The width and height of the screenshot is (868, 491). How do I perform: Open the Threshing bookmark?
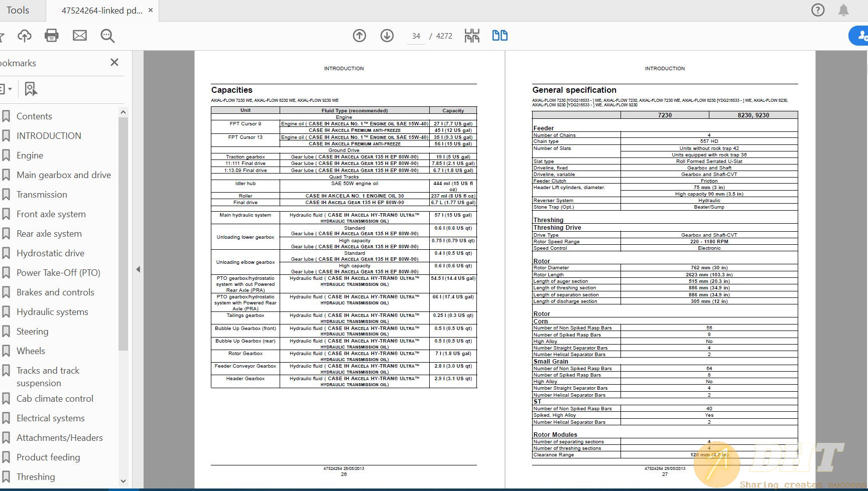(36, 477)
